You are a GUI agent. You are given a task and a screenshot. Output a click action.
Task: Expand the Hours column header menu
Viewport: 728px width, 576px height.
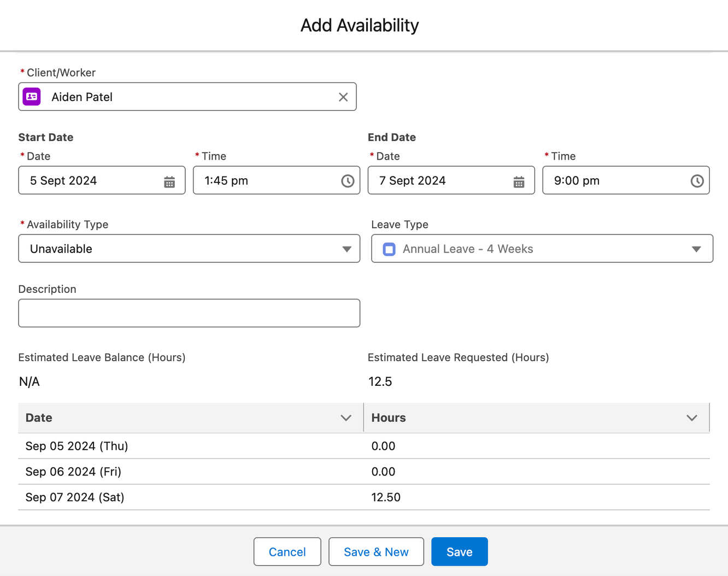[x=692, y=418]
